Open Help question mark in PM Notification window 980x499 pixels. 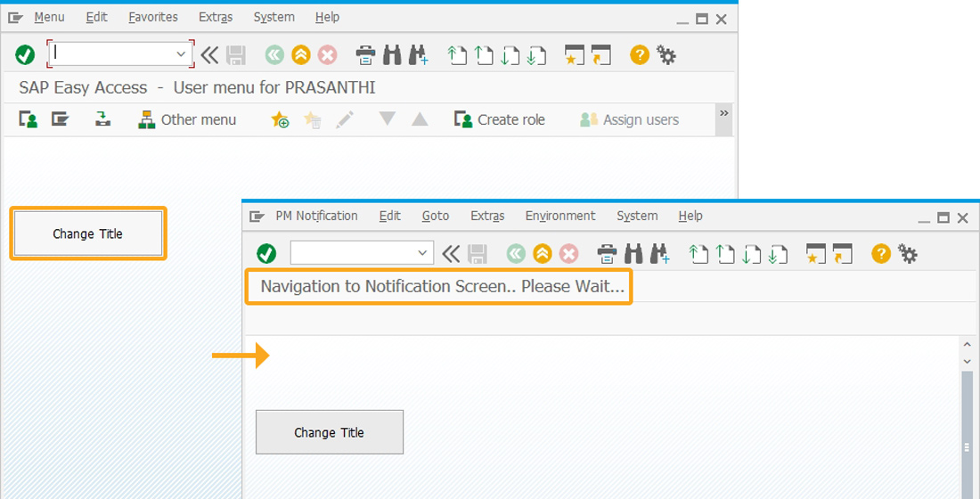(x=881, y=253)
